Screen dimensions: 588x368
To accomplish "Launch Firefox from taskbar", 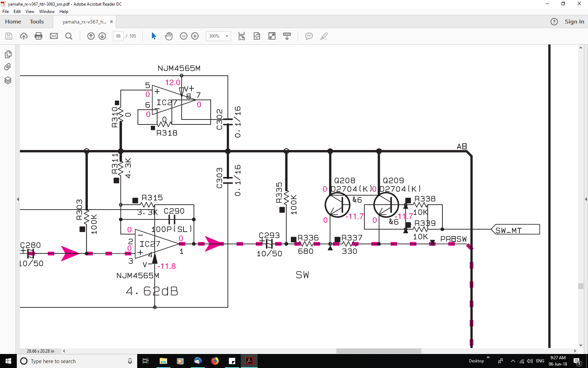I will (215, 361).
